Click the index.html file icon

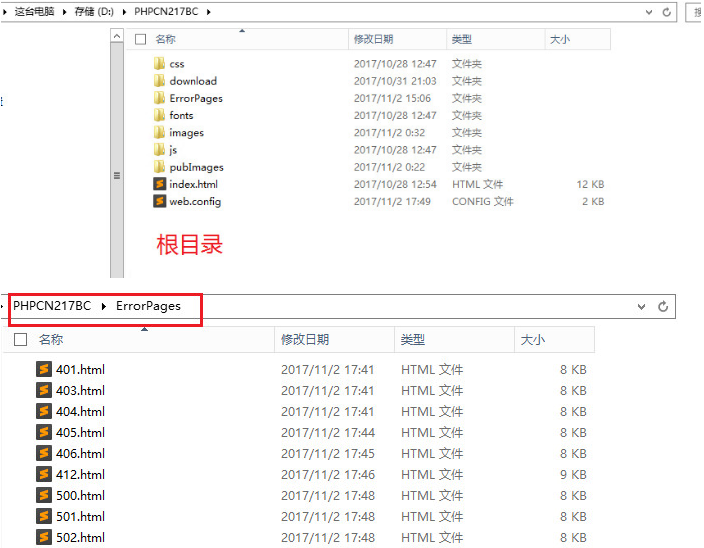point(159,184)
